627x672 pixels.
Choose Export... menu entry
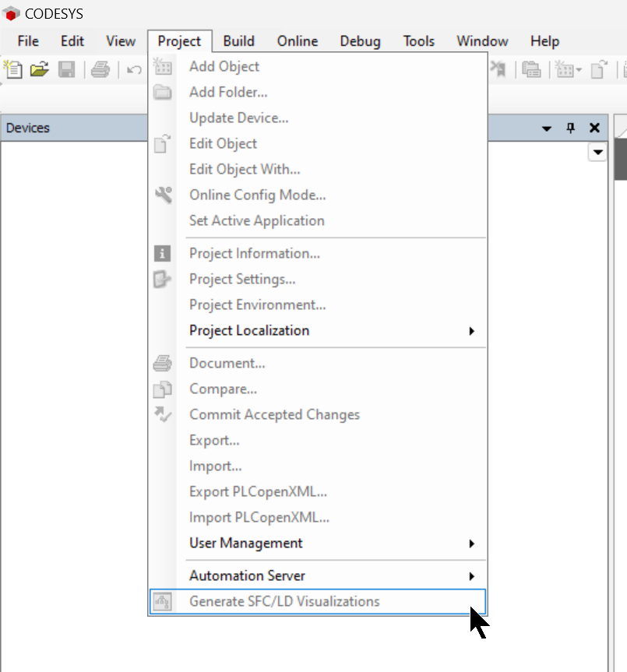[318, 440]
